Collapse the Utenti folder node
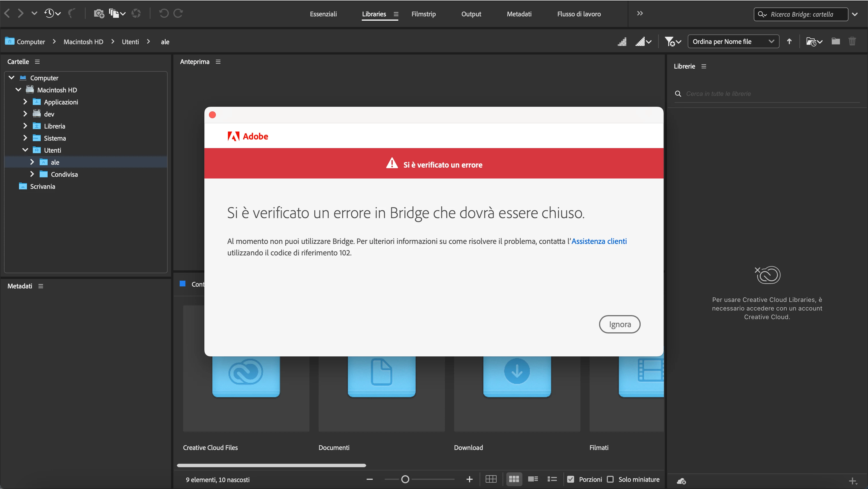The width and height of the screenshot is (868, 489). [x=25, y=150]
